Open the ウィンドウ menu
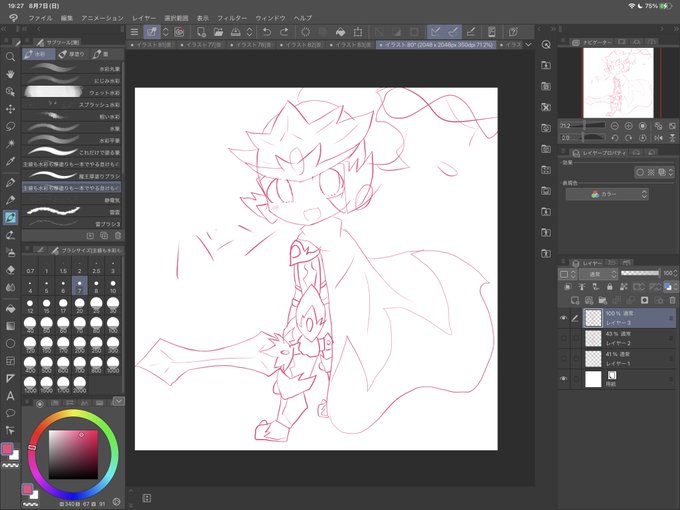The width and height of the screenshot is (680, 510). click(x=270, y=18)
